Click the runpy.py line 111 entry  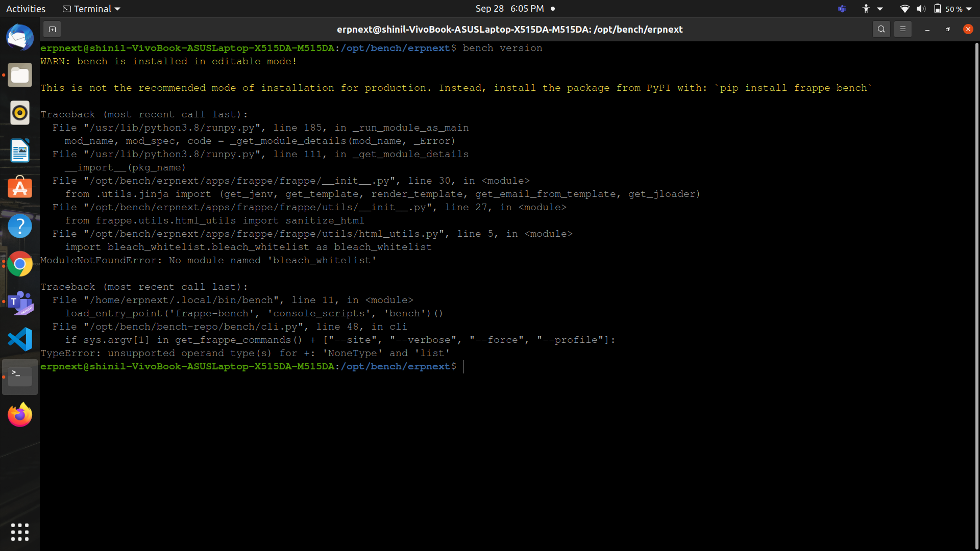(260, 154)
